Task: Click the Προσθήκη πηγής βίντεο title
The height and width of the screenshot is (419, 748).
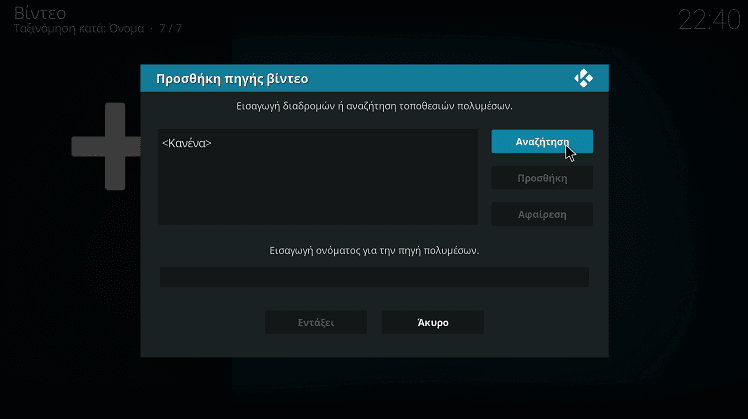Action: (x=232, y=79)
